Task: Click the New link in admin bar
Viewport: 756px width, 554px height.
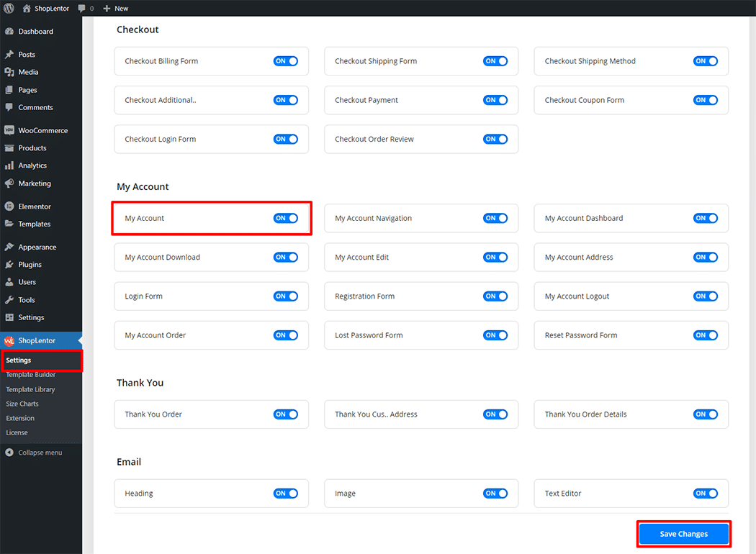Action: click(122, 8)
